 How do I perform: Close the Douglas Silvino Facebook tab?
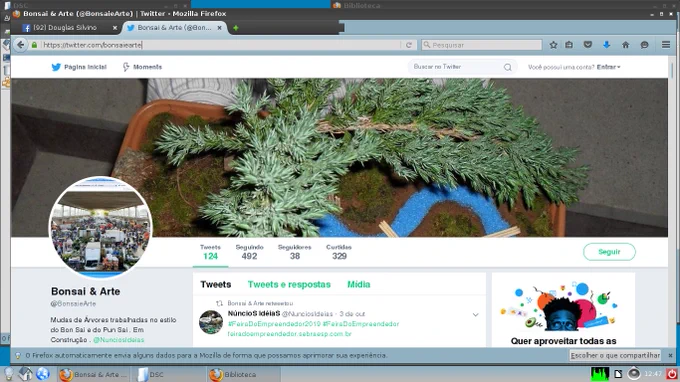tap(114, 28)
